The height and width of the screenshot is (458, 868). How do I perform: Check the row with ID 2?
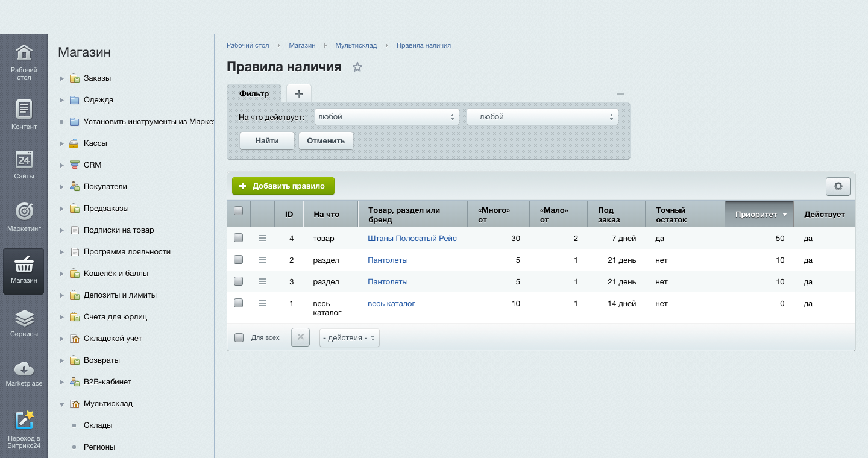coord(238,260)
